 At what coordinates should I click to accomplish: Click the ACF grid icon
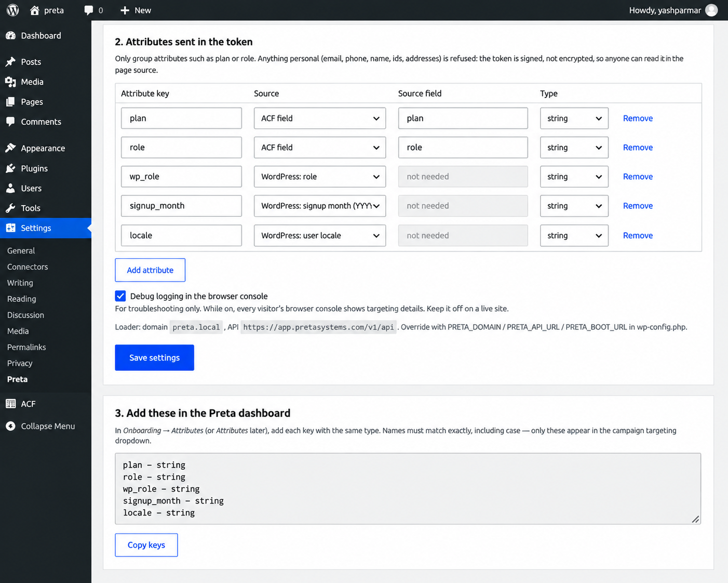click(x=10, y=404)
